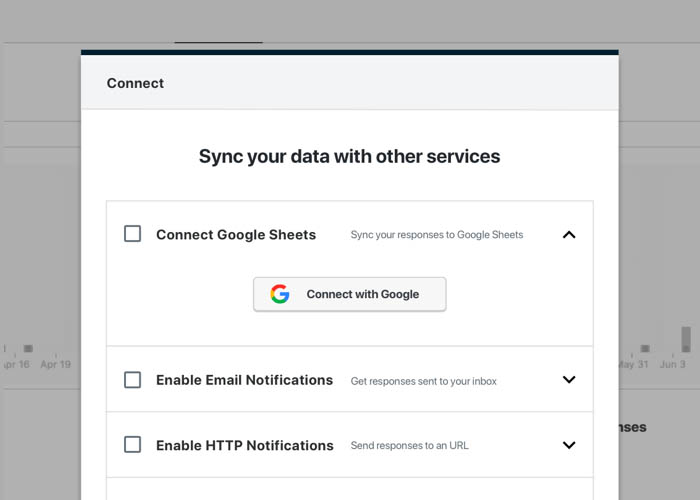Expand the Enable Email Notifications chevron

coord(569,379)
